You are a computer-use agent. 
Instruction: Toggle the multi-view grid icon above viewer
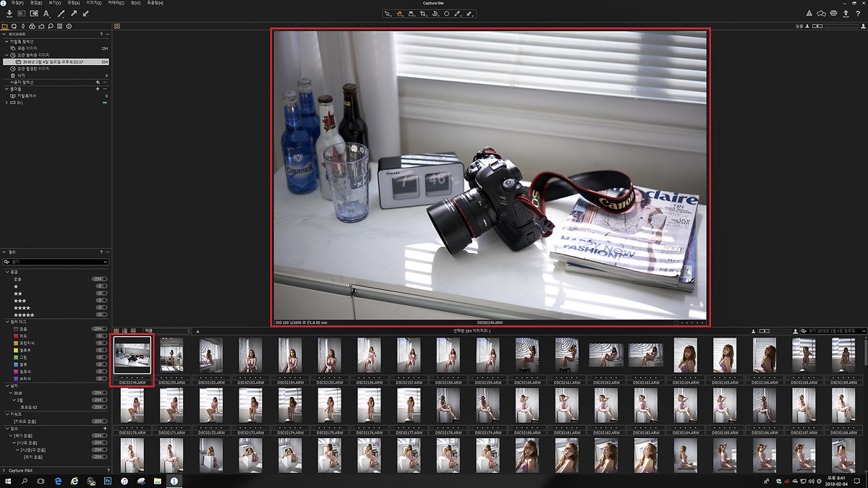click(x=116, y=26)
